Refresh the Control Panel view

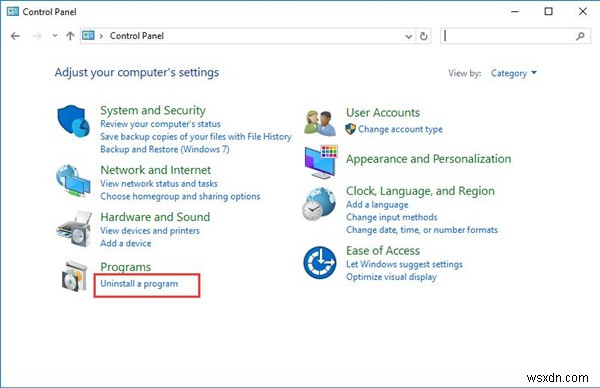[424, 36]
